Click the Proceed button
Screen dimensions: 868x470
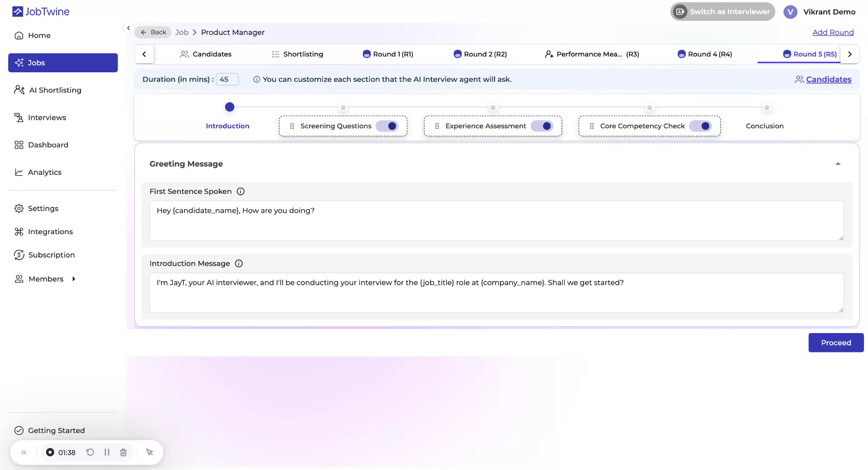pyautogui.click(x=835, y=343)
